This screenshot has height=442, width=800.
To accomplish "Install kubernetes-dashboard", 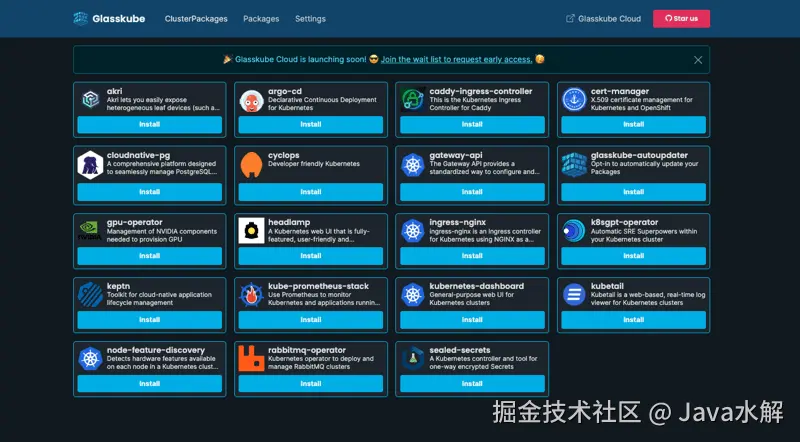I will coord(472,320).
